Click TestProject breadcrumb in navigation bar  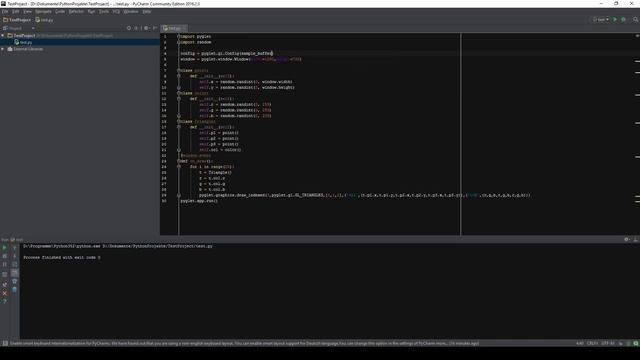click(x=17, y=20)
